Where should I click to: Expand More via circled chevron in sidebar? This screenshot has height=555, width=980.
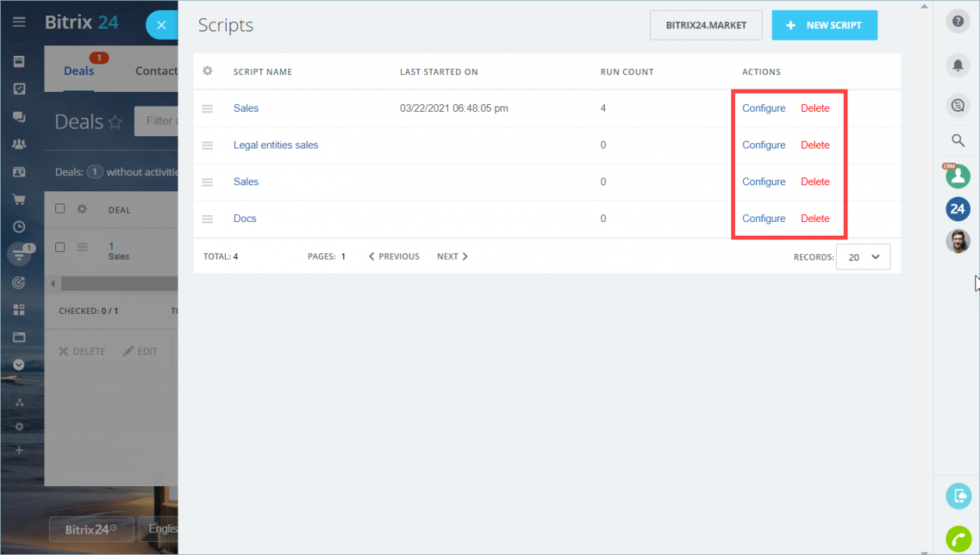coord(19,365)
